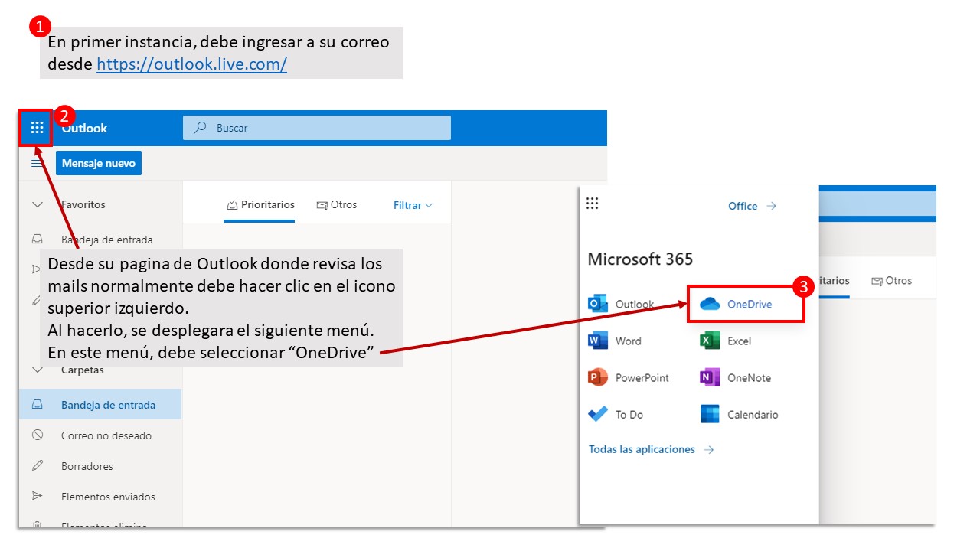The width and height of the screenshot is (980, 551).
Task: Close the launcher via the Microsoft 365 panel waffle icon
Action: click(592, 203)
